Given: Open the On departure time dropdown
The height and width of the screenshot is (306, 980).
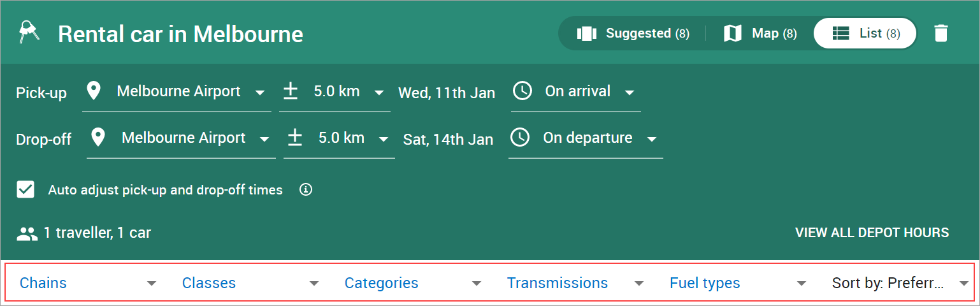Looking at the screenshot, I should (x=586, y=139).
